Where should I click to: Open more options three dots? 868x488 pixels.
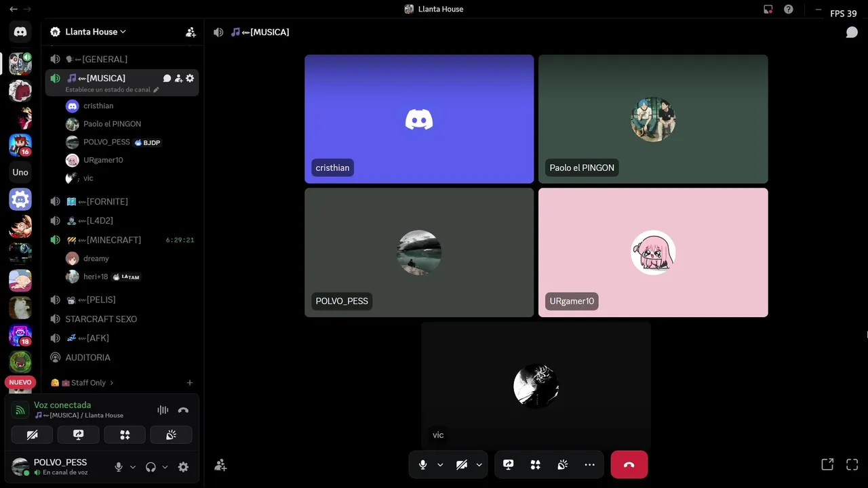tap(590, 465)
